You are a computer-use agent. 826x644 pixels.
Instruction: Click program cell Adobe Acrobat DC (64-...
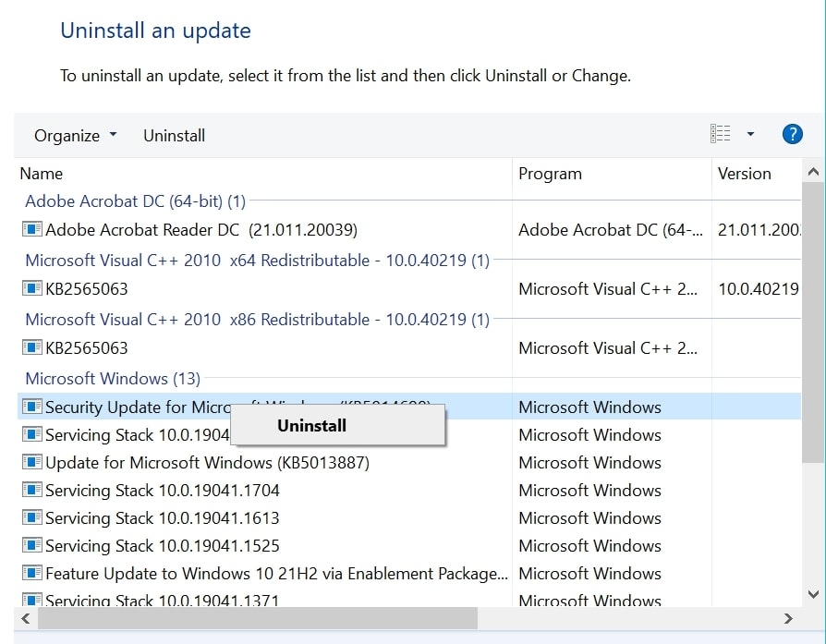point(610,230)
